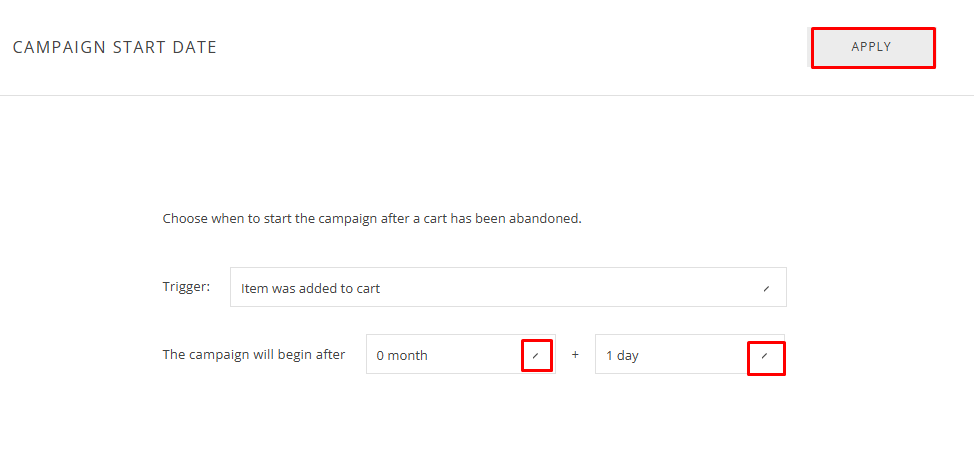Click the word 'DATE' in the title

tap(197, 47)
